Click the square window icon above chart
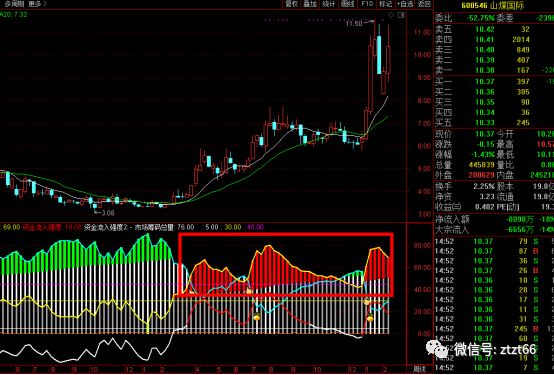The image size is (554, 375). pyautogui.click(x=401, y=15)
